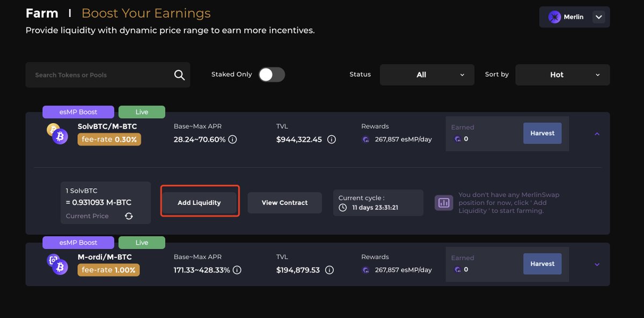Click the 171.33~428.33% APR value
Viewport: 644px width, 318px height.
(202, 270)
